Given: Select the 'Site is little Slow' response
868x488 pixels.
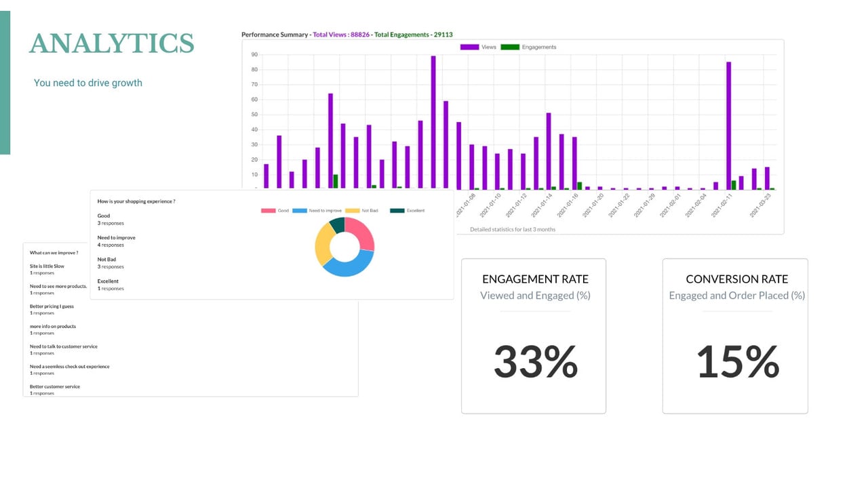Looking at the screenshot, I should click(x=47, y=269).
